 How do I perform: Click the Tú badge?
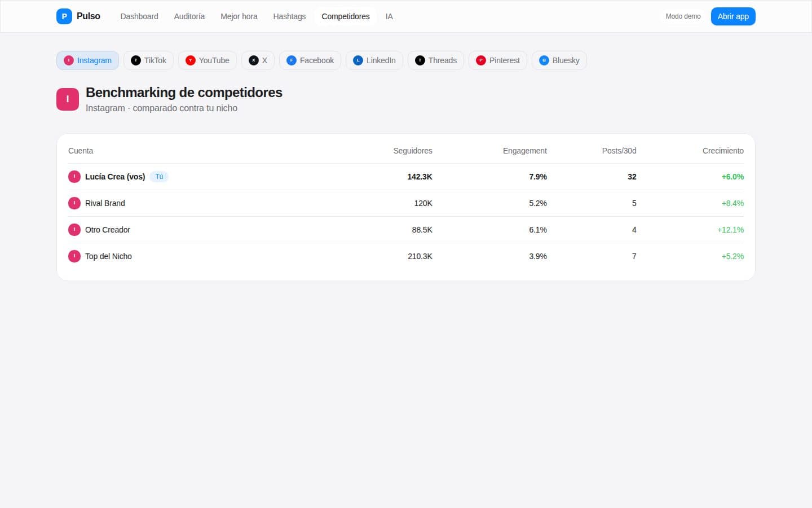coord(159,177)
